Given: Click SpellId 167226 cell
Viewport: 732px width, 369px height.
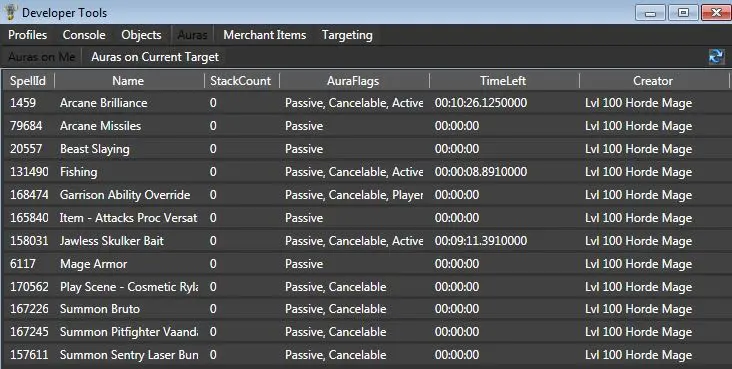Looking at the screenshot, I should (29, 309).
